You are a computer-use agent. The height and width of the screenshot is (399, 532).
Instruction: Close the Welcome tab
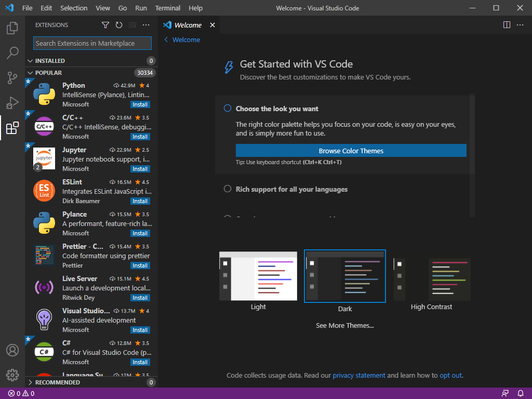tap(212, 25)
